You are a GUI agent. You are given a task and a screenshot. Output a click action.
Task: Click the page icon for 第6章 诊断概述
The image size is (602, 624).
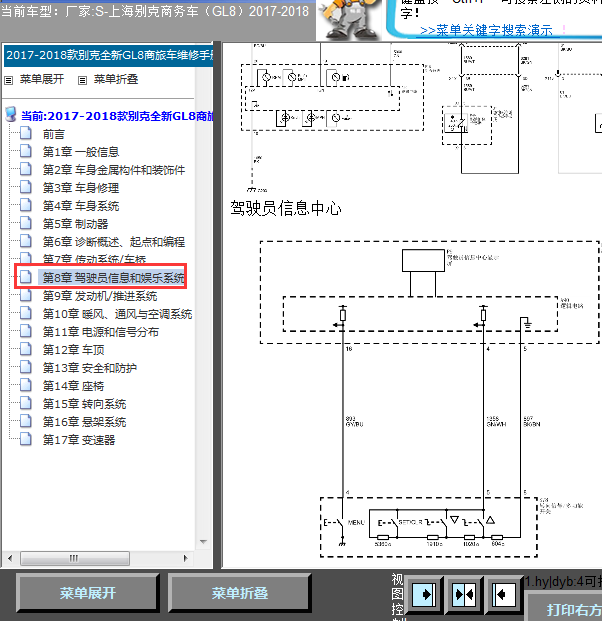[x=26, y=241]
